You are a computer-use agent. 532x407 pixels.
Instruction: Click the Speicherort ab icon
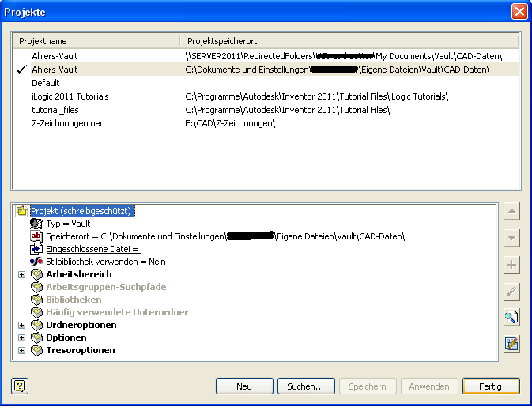click(x=36, y=236)
